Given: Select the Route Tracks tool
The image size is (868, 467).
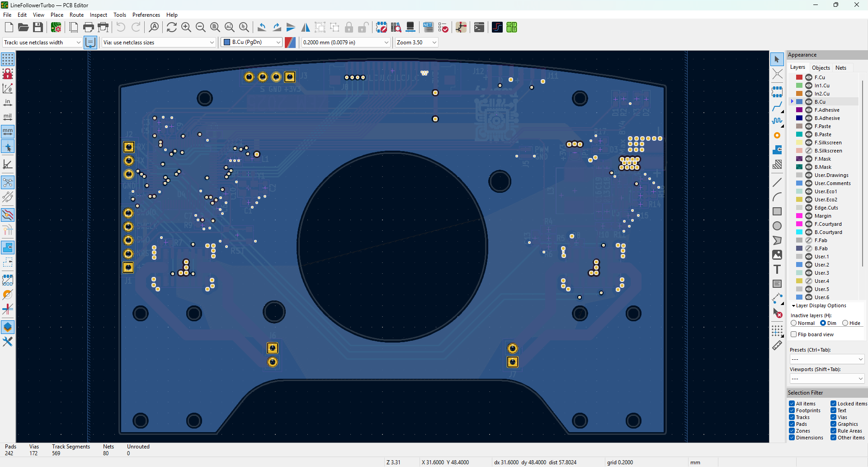Looking at the screenshot, I should (x=777, y=107).
